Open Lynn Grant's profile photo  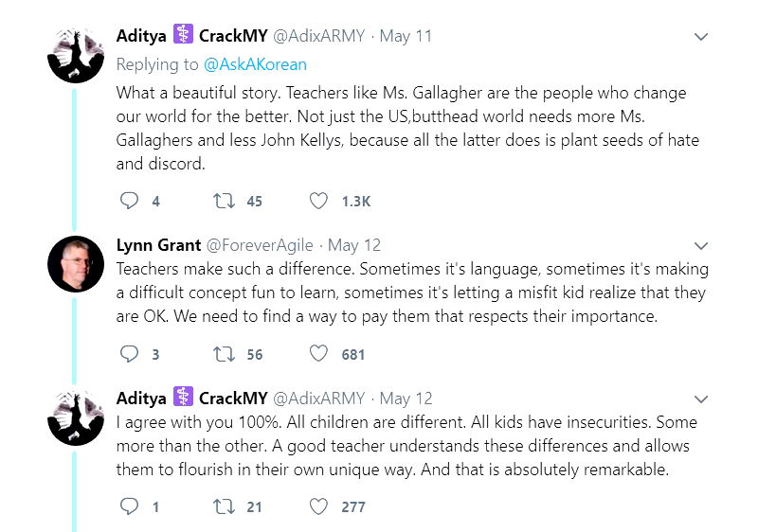76,263
